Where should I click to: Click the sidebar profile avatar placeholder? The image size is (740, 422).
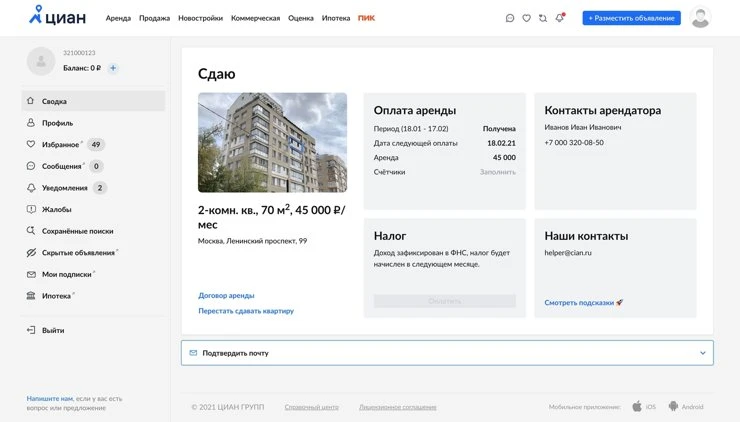[41, 61]
